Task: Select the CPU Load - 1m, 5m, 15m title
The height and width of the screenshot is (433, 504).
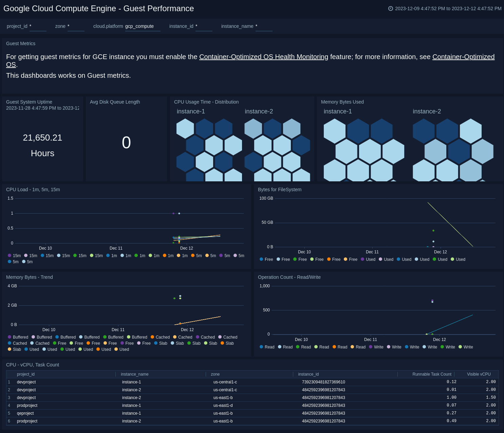Action: pyautogui.click(x=33, y=190)
